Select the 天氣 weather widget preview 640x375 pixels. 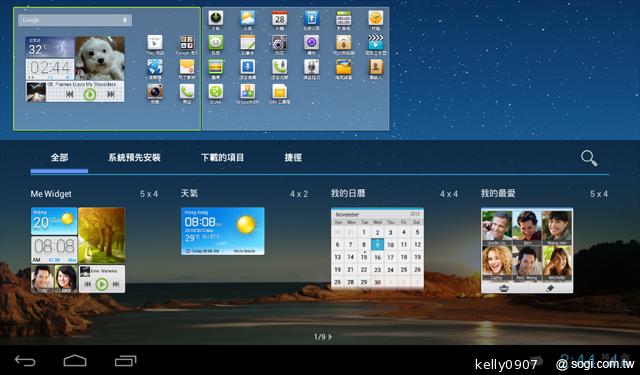point(223,231)
